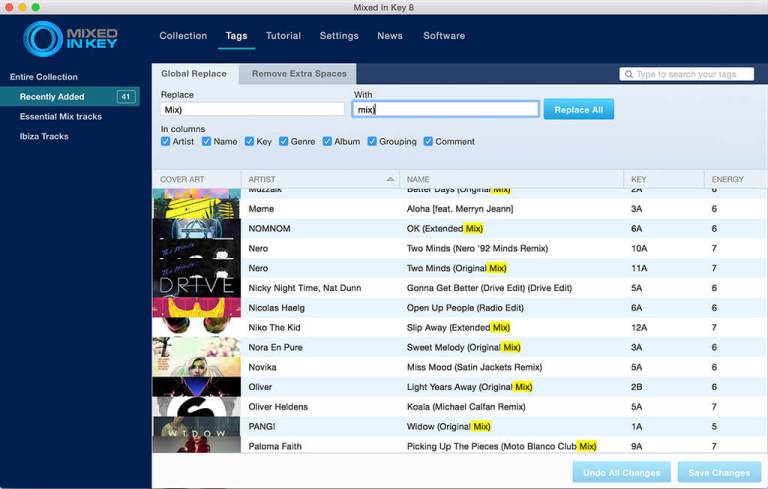Uncheck the Key column checkbox
This screenshot has height=489, width=768.
(x=249, y=141)
